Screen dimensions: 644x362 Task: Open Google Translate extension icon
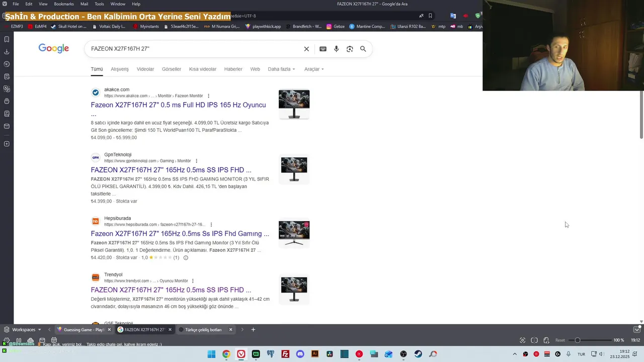[x=453, y=16]
